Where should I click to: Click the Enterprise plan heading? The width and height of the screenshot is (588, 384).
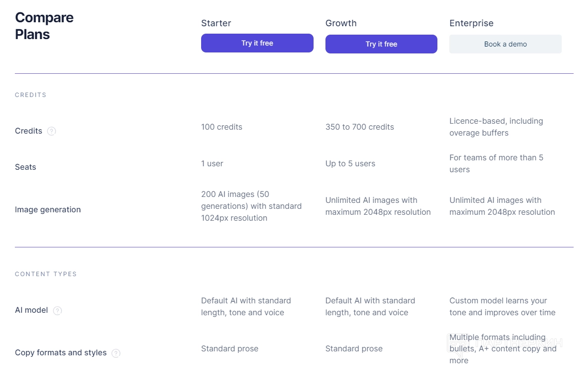point(471,23)
